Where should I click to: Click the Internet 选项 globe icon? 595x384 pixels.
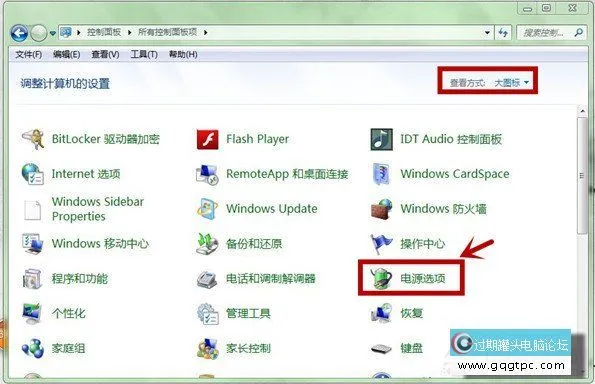click(x=33, y=174)
